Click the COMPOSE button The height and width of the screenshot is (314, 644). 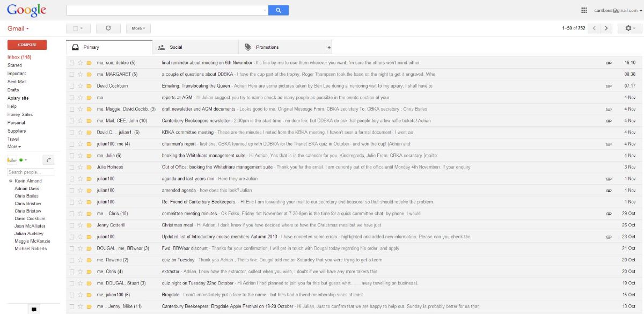pos(27,45)
